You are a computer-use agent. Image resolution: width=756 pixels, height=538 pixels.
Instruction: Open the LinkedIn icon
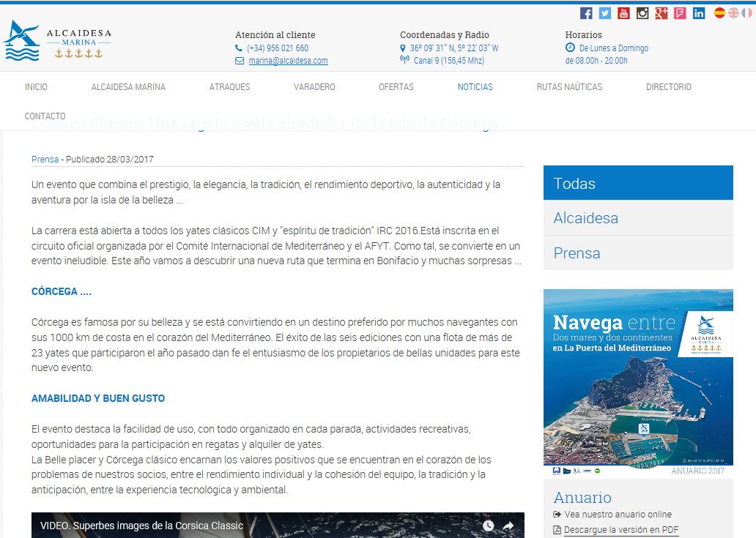tap(699, 13)
